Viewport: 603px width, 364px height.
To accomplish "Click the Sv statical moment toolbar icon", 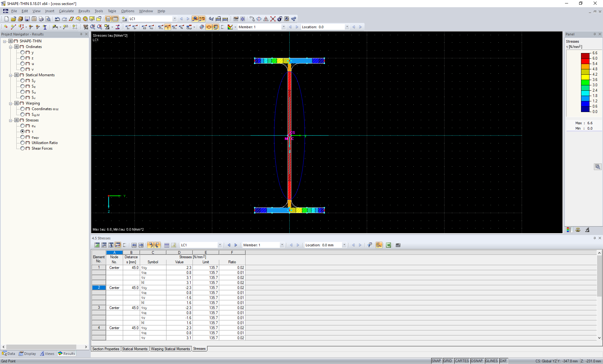I will pos(135,27).
